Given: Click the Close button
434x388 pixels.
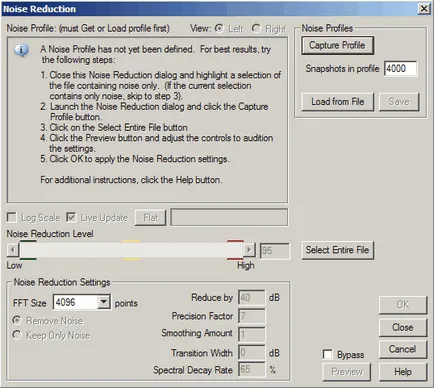Looking at the screenshot, I should coord(403,327).
